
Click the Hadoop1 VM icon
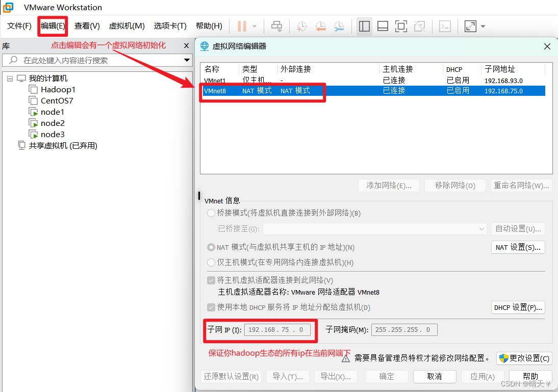[x=33, y=90]
